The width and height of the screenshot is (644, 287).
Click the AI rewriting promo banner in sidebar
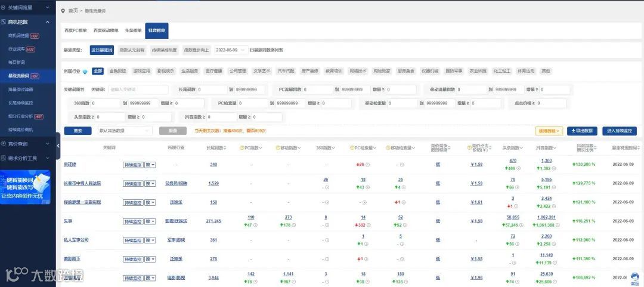click(26, 187)
